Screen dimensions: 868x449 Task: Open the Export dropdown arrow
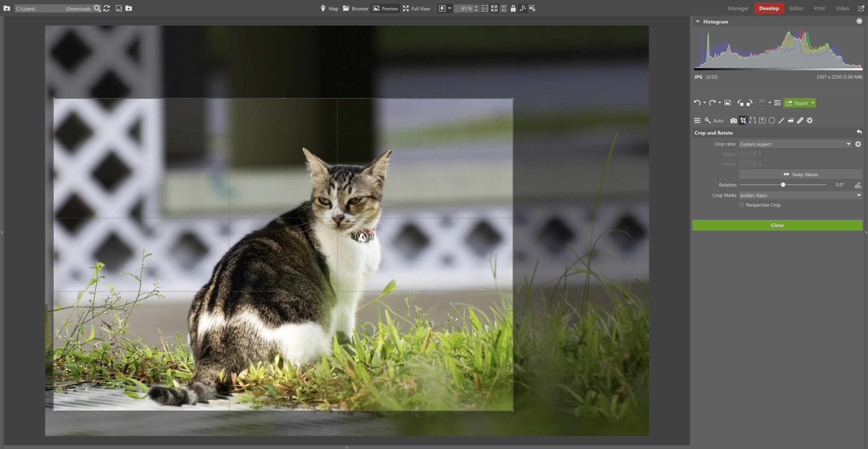tap(813, 103)
